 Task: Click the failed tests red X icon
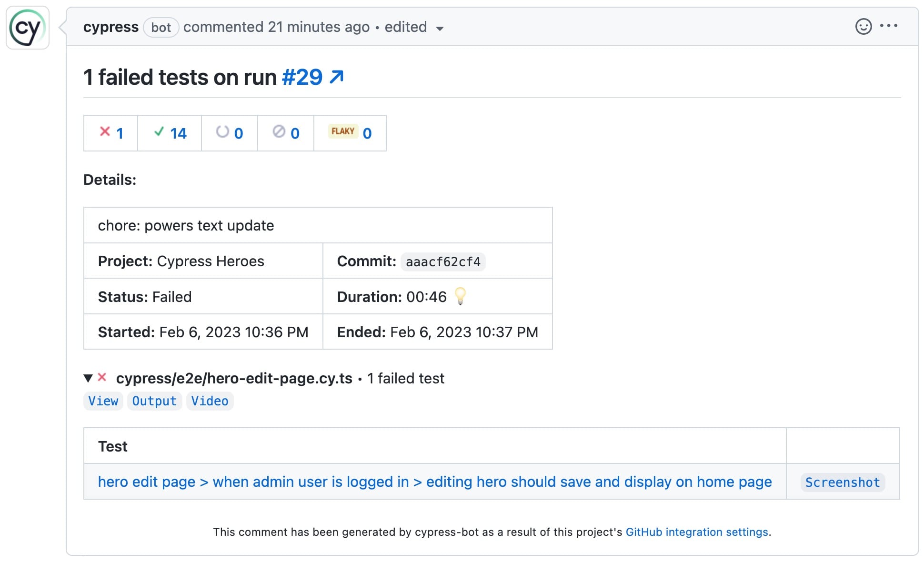point(104,133)
